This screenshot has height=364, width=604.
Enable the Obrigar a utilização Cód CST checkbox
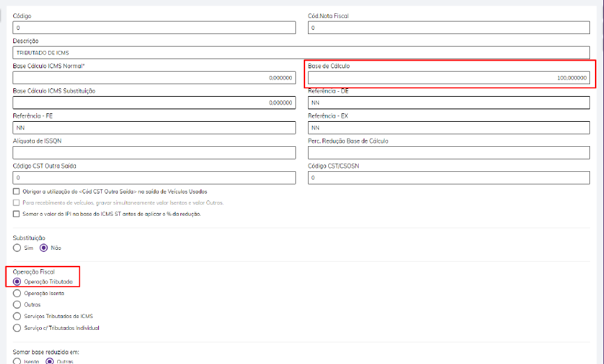pyautogui.click(x=17, y=191)
